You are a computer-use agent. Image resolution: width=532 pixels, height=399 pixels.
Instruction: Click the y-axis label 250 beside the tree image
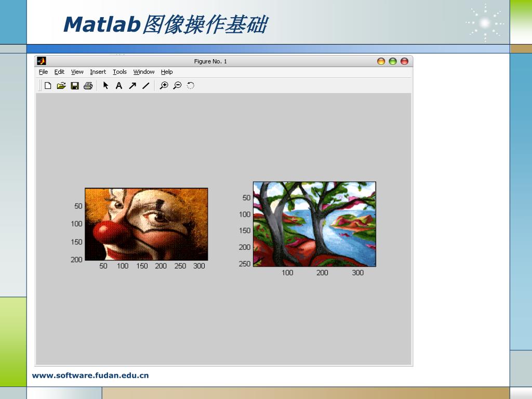click(244, 263)
